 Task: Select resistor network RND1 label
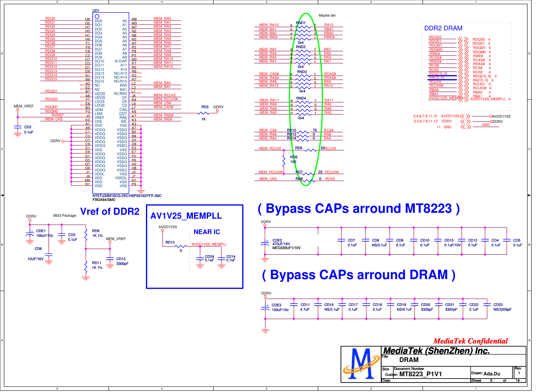[301, 23]
